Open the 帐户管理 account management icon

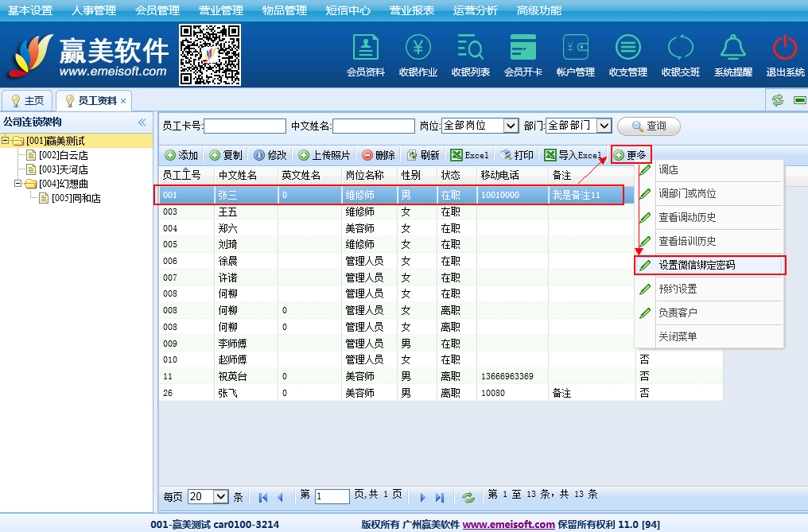575,49
